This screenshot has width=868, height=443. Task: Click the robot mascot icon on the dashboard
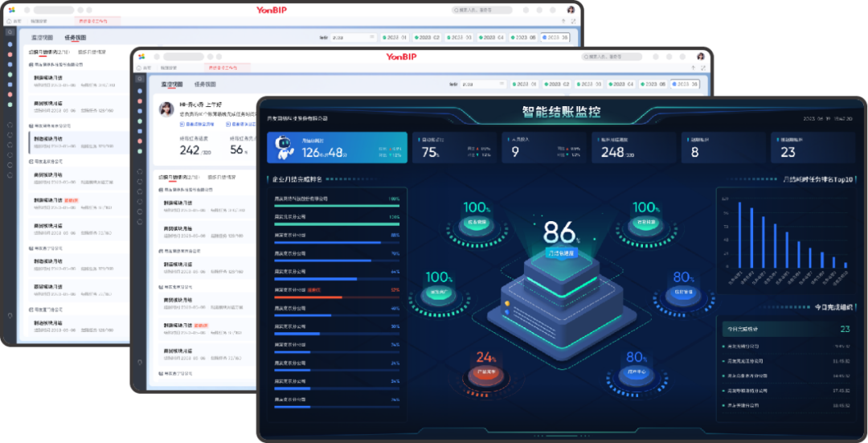(x=284, y=148)
